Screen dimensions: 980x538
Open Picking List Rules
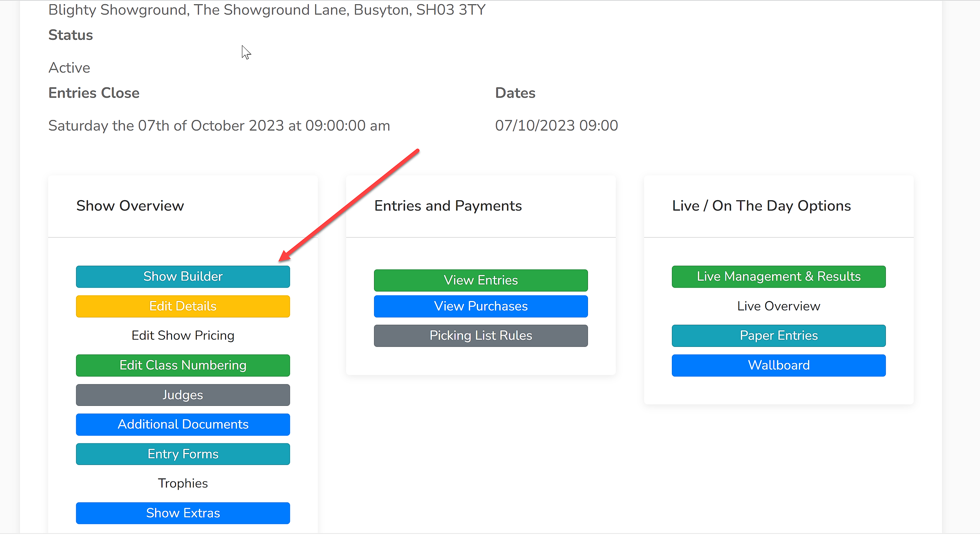481,336
